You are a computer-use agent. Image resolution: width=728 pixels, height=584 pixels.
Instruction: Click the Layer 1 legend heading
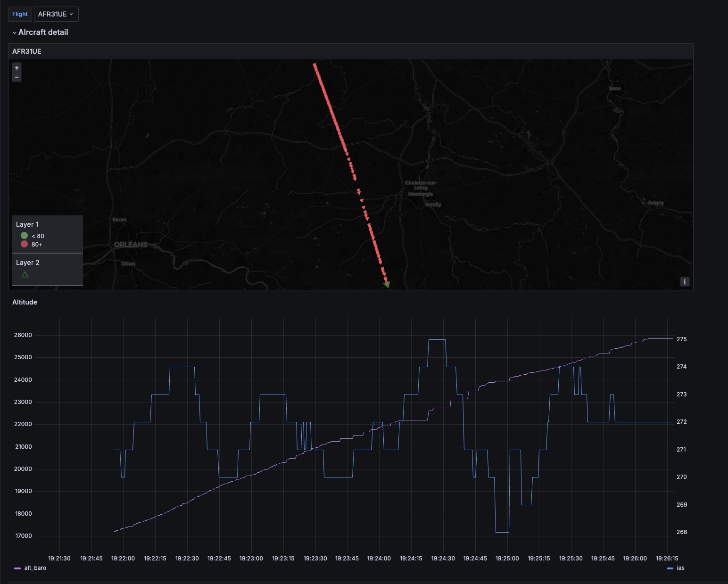tap(27, 224)
